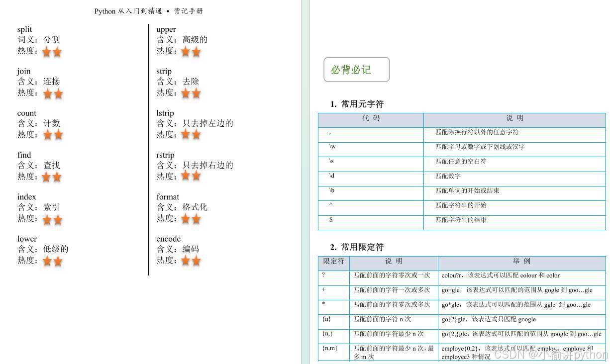Screen dimensions: 610x364
Task: Click the meaning '含义:连接'
Action: pyautogui.click(x=38, y=81)
